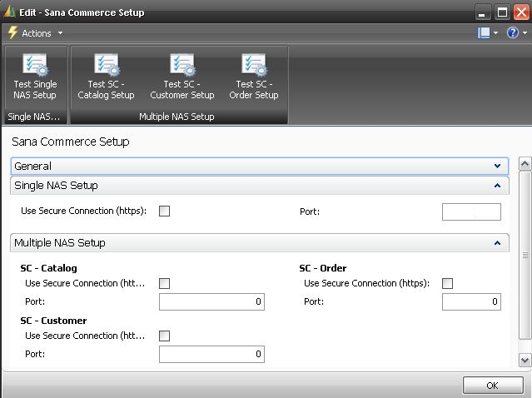This screenshot has height=398, width=532.
Task: Click the Actions lightning bolt icon
Action: [x=12, y=33]
